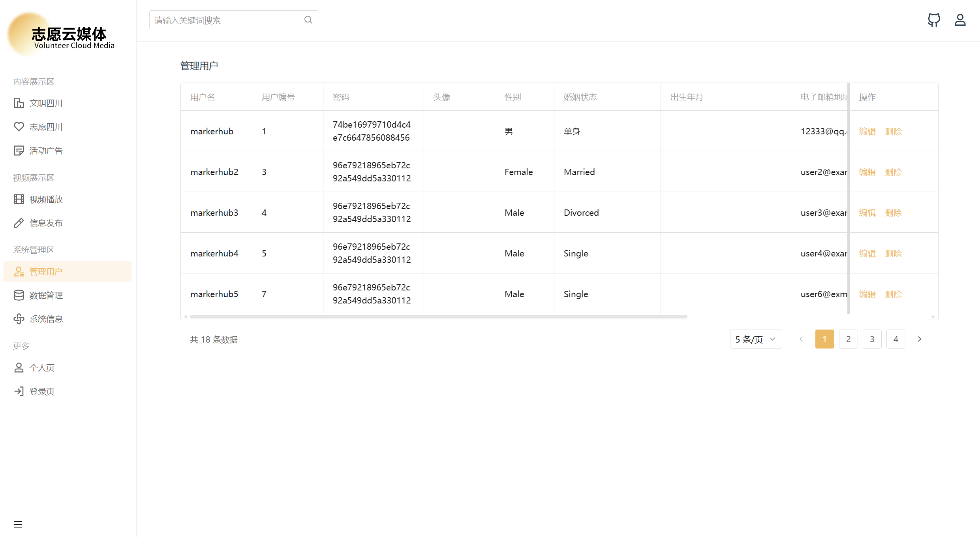Click the pencil icon for 信息发布
Viewport: 980px width, 537px height.
(19, 223)
